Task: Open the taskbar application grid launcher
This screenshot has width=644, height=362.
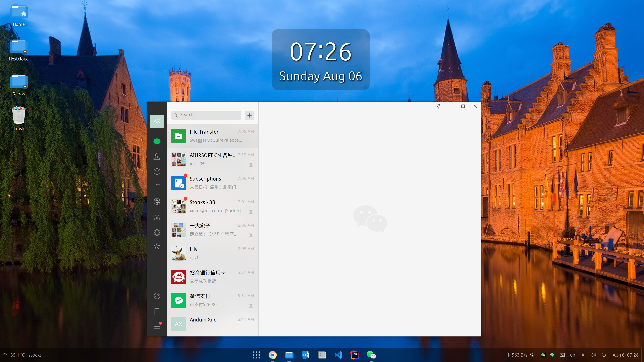Action: click(x=256, y=355)
